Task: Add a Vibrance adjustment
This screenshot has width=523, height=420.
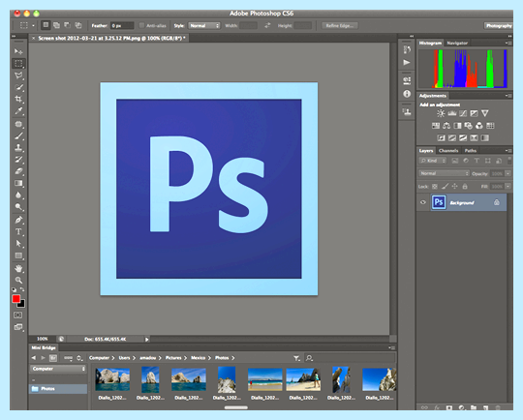Action: click(x=485, y=113)
